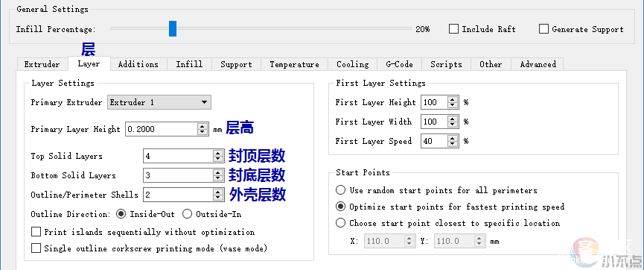Open the Scripts tab

446,64
